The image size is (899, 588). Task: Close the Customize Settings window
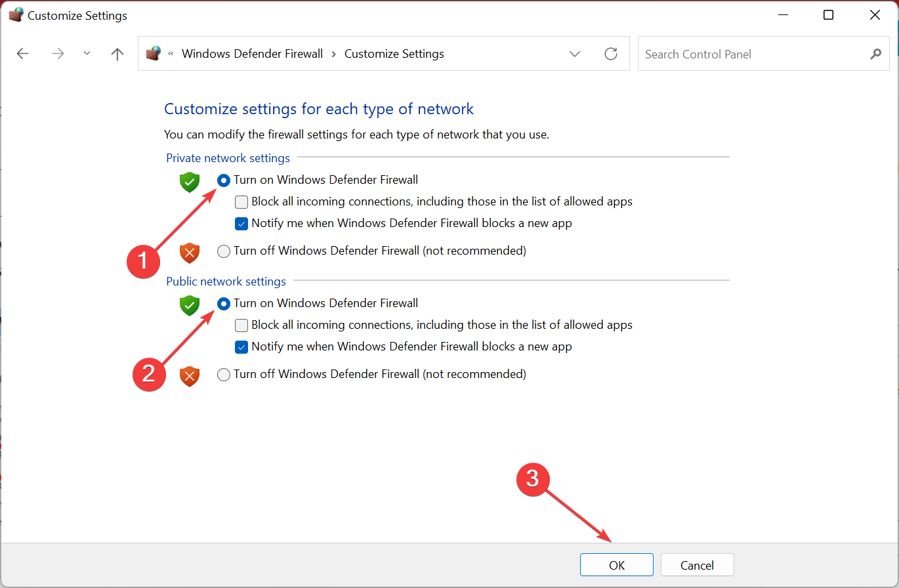click(x=875, y=15)
